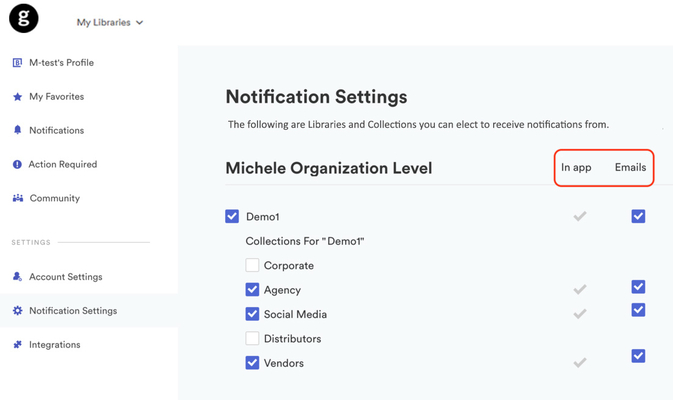The width and height of the screenshot is (673, 400).
Task: Disable Emails checkbox for Agency
Action: [638, 287]
